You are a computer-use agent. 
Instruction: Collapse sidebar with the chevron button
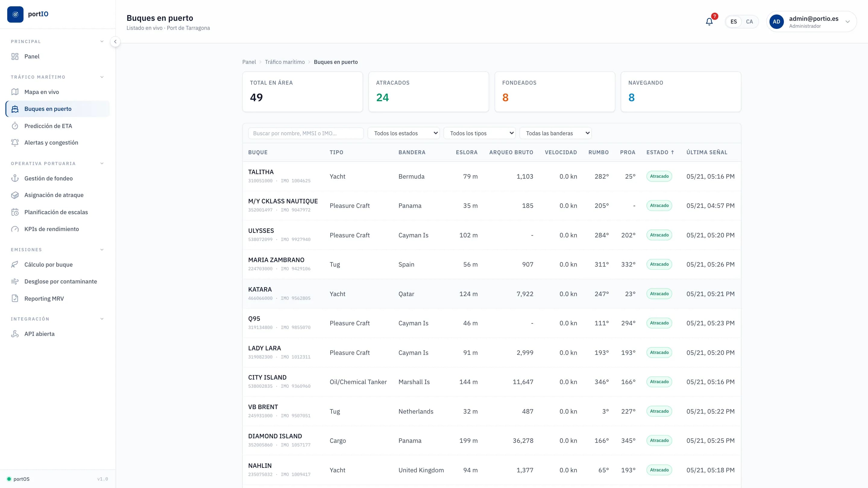pos(115,42)
